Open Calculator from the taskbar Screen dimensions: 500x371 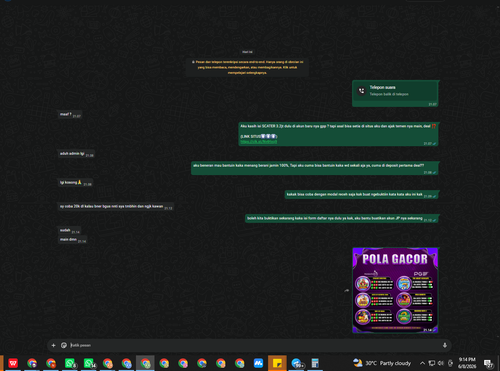(x=315, y=363)
